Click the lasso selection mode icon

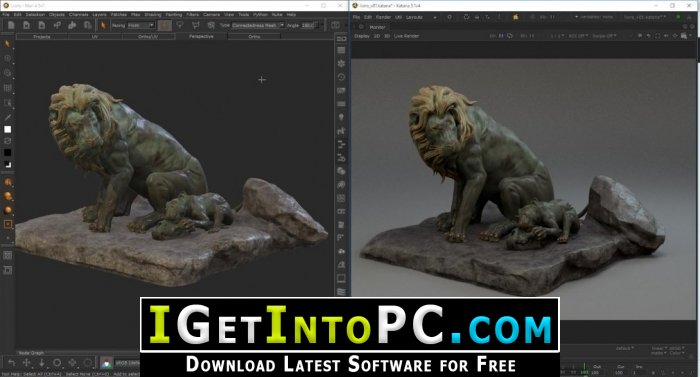coord(180,25)
